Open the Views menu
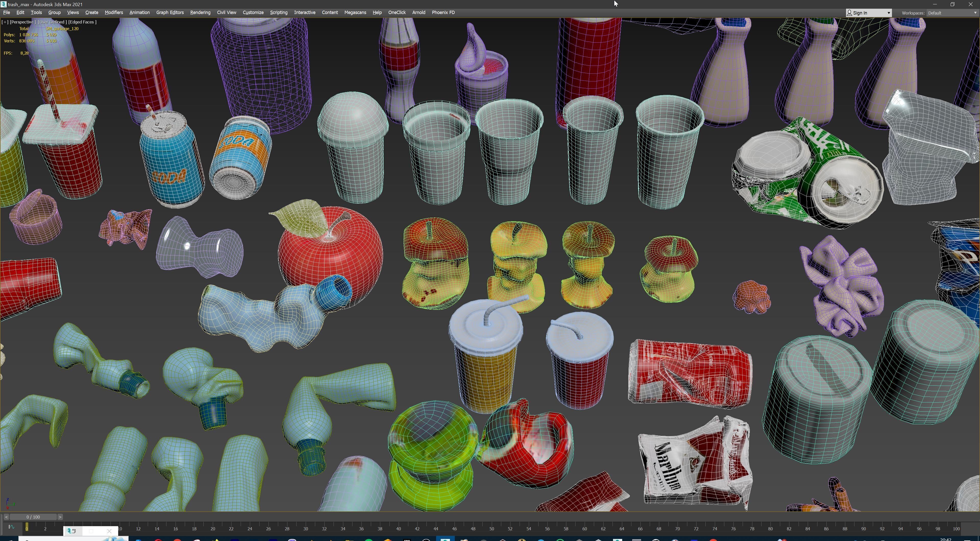Screen dimensions: 980x541 [73, 13]
